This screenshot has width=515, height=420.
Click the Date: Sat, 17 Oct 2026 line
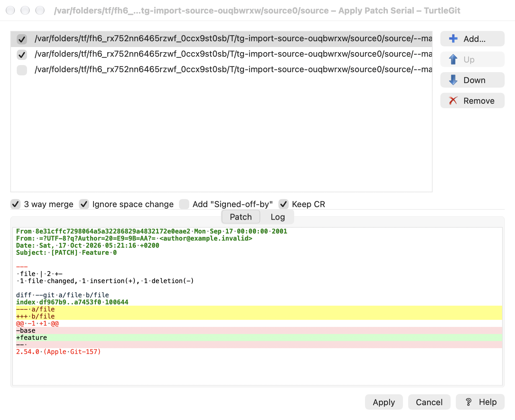point(88,245)
